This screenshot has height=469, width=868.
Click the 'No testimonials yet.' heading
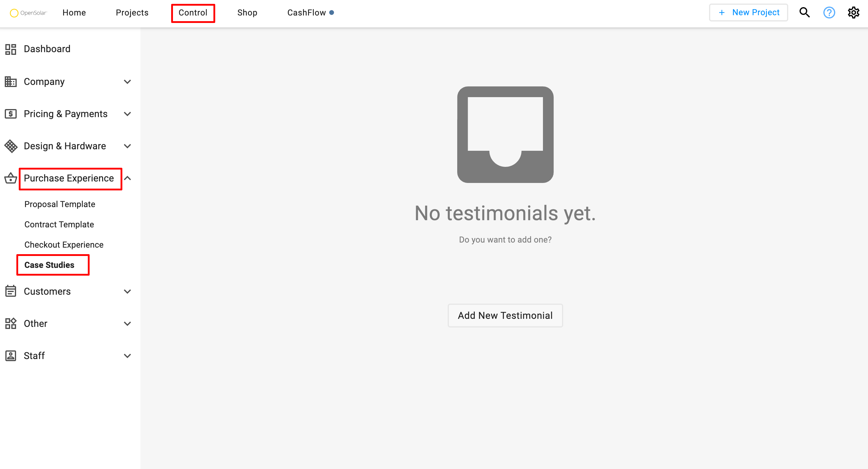pos(505,213)
